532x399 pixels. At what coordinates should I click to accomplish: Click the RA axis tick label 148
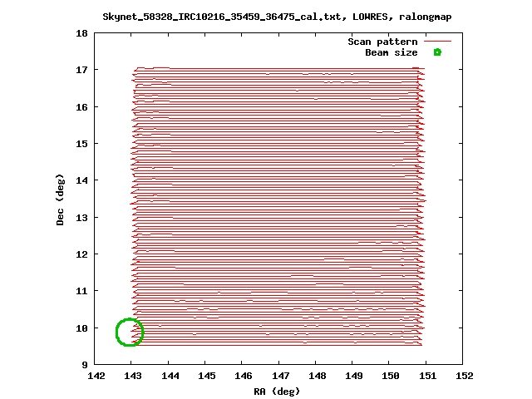[x=318, y=376]
